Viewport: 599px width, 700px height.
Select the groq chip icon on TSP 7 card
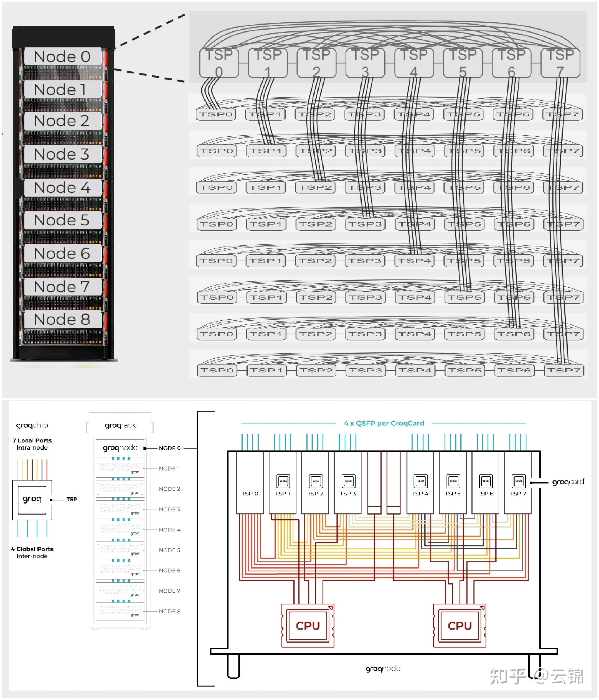(x=518, y=481)
